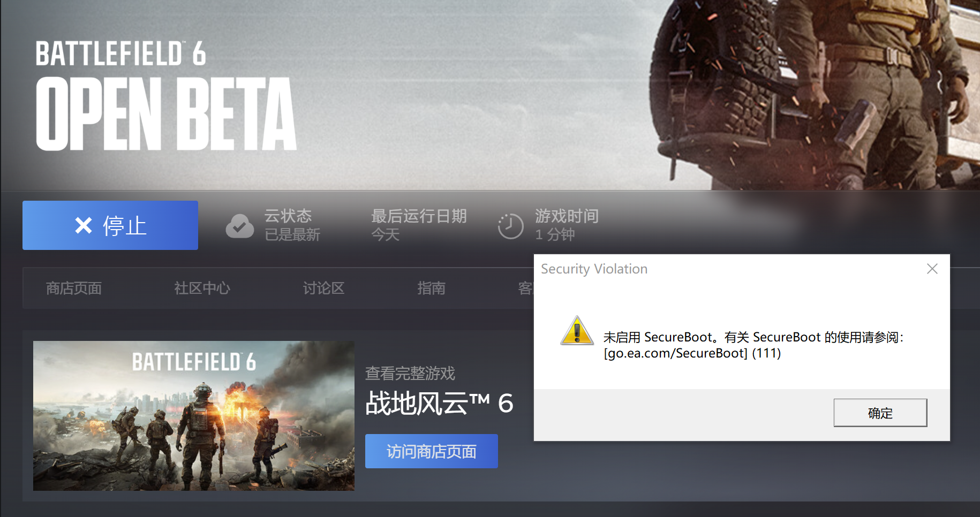980x517 pixels.
Task: Open the 社区中心 tab
Action: pyautogui.click(x=202, y=288)
